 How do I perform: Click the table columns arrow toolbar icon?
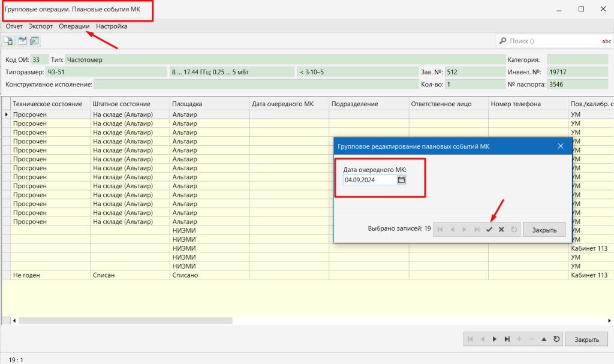[x=34, y=41]
